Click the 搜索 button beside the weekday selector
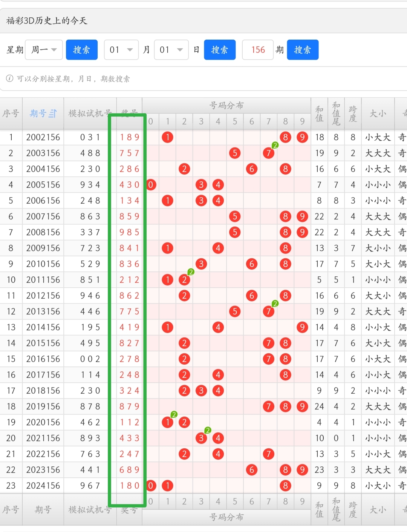Image resolution: width=407 pixels, height=532 pixels. tap(82, 50)
